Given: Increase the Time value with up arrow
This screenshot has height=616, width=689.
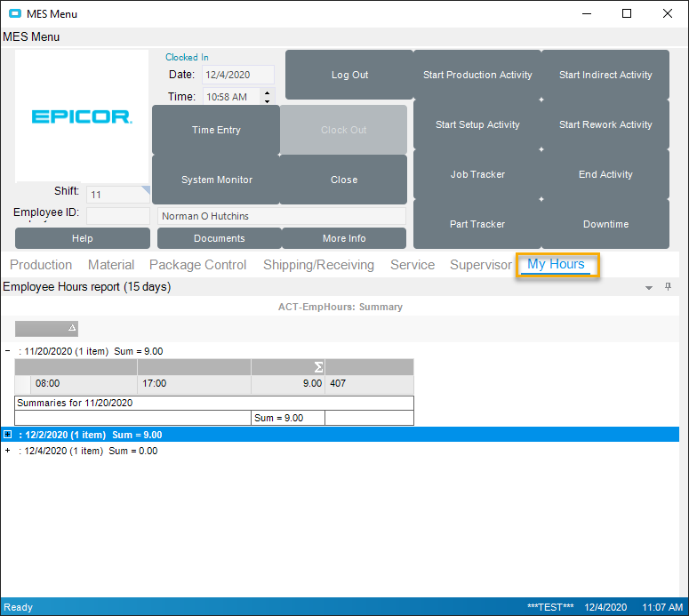Looking at the screenshot, I should pos(268,92).
